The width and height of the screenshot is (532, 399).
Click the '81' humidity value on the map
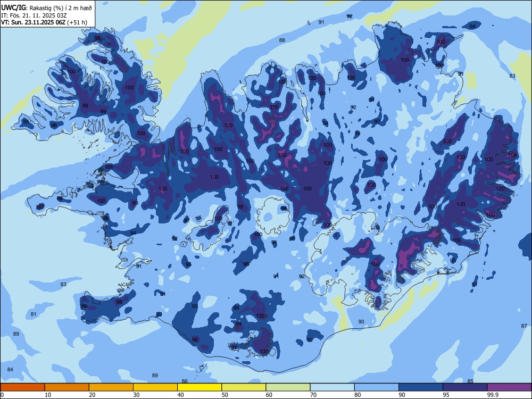pos(33,314)
